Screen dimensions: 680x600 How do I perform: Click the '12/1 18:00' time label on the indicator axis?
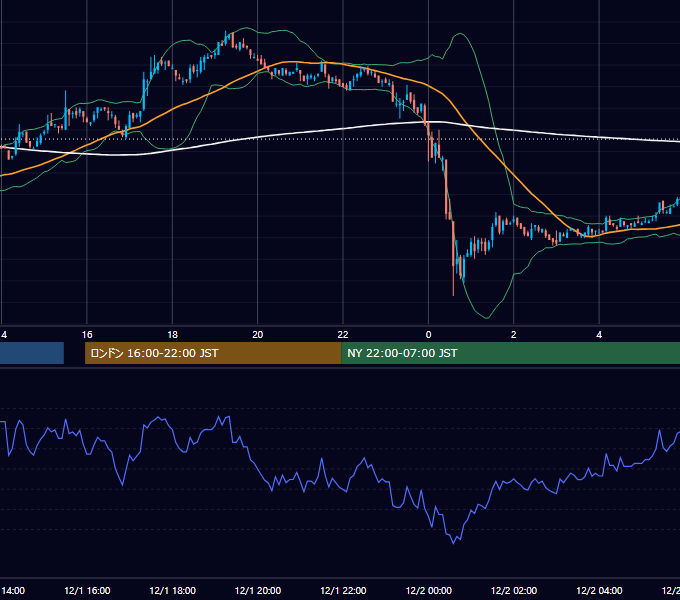click(x=173, y=590)
